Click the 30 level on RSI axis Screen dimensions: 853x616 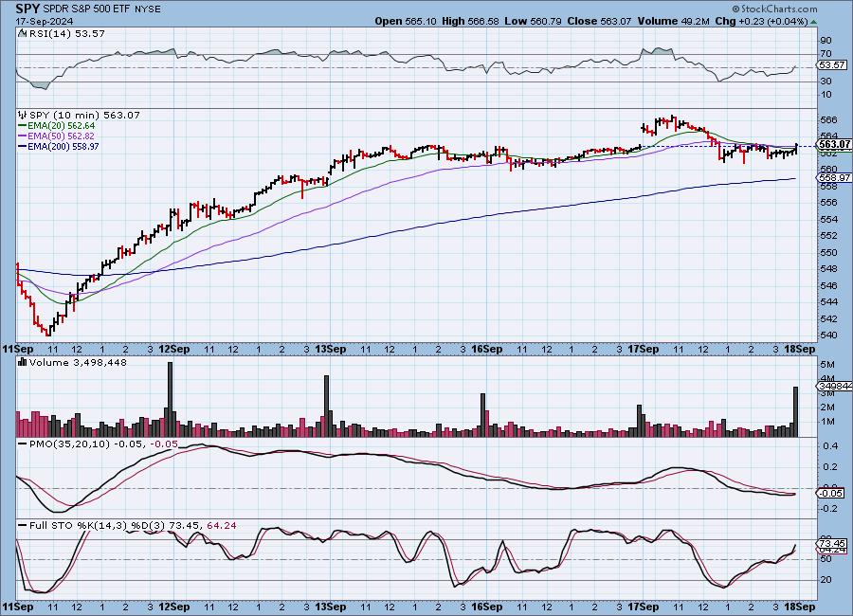click(x=826, y=82)
